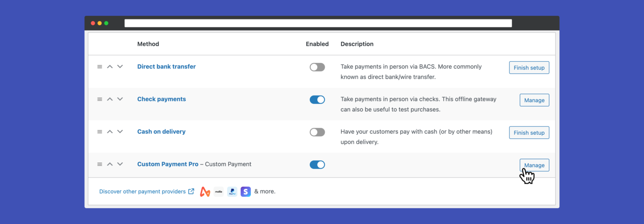Disable the Check payments toggle
Screen dimensions: 644x224
pyautogui.click(x=317, y=100)
